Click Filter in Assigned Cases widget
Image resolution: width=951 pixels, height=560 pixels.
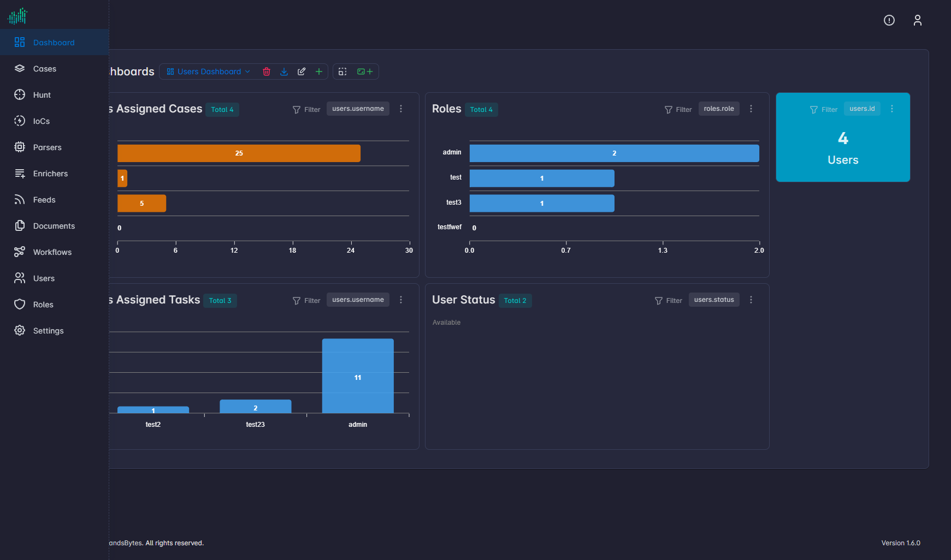coord(306,109)
